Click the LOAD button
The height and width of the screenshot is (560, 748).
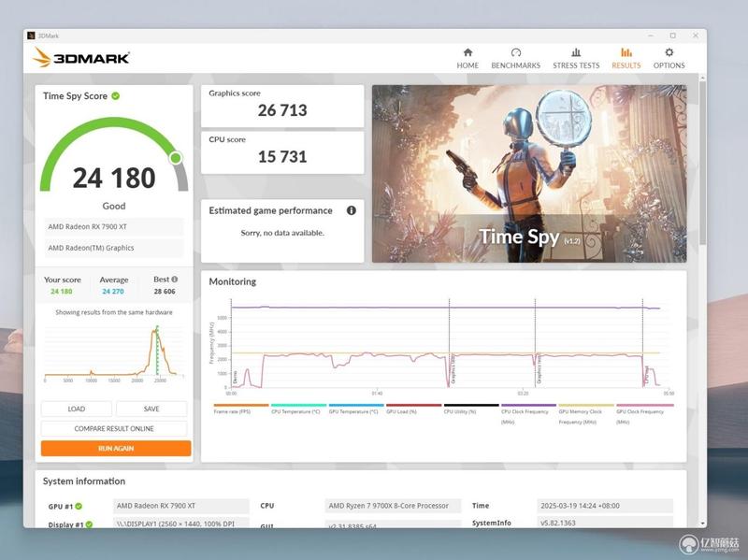(x=77, y=409)
